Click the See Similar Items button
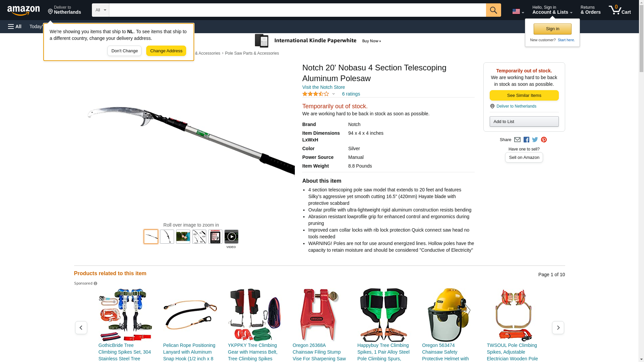The height and width of the screenshot is (362, 644). click(524, 96)
